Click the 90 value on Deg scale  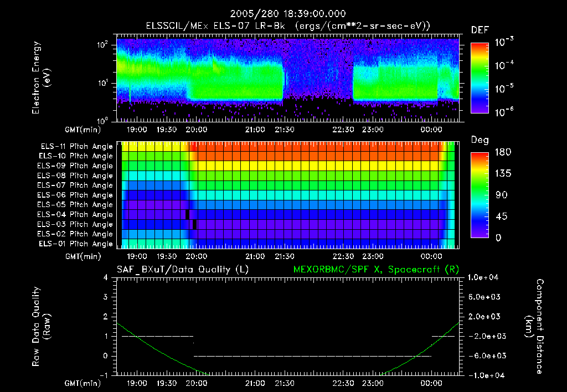(501, 195)
